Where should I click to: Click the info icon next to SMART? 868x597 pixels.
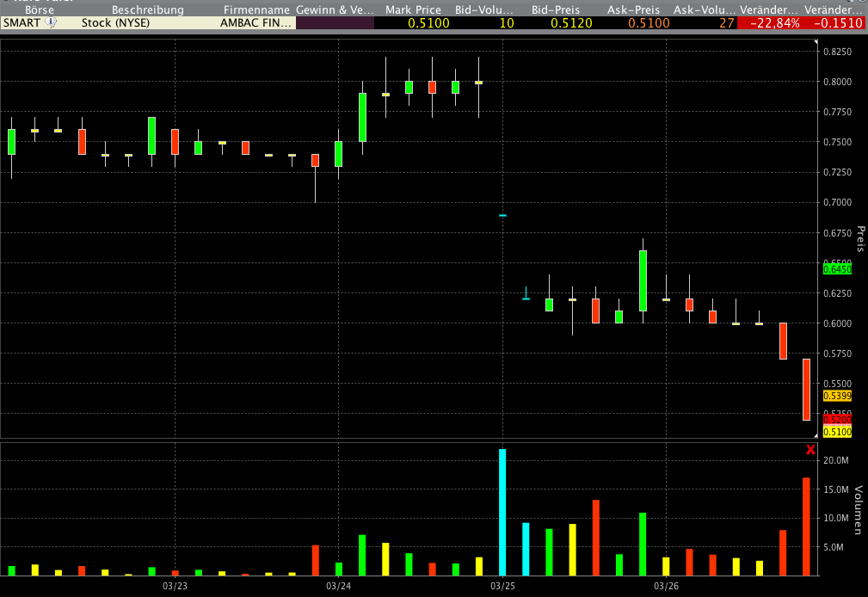click(51, 22)
